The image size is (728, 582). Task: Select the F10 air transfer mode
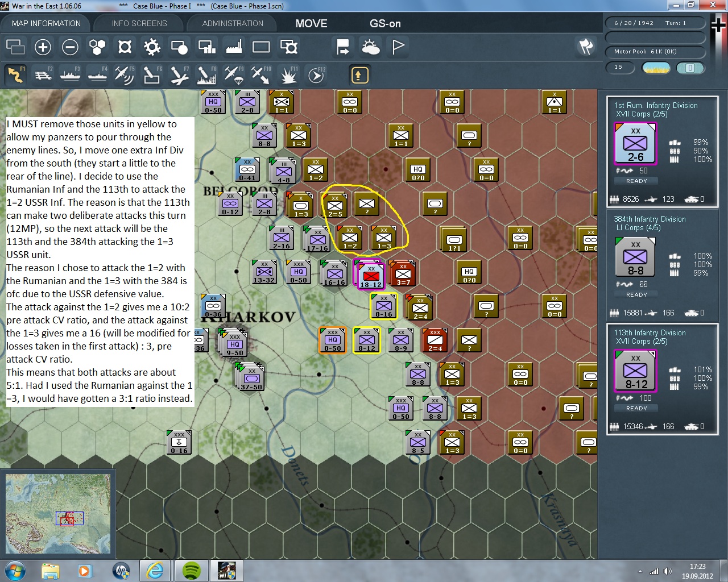coord(261,75)
